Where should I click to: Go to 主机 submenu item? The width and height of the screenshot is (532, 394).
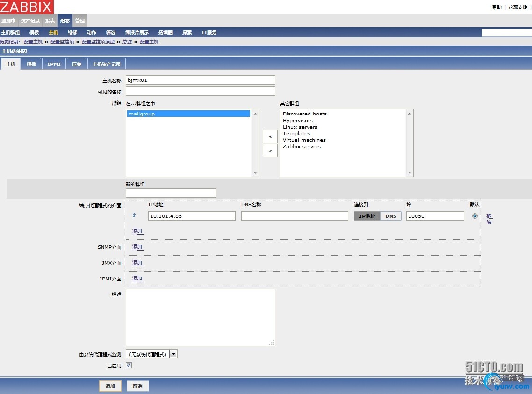point(53,33)
